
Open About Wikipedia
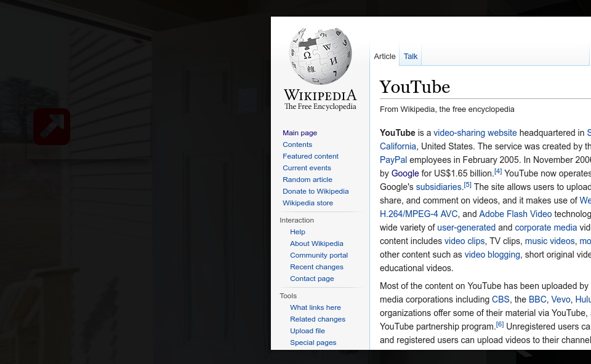pyautogui.click(x=316, y=243)
